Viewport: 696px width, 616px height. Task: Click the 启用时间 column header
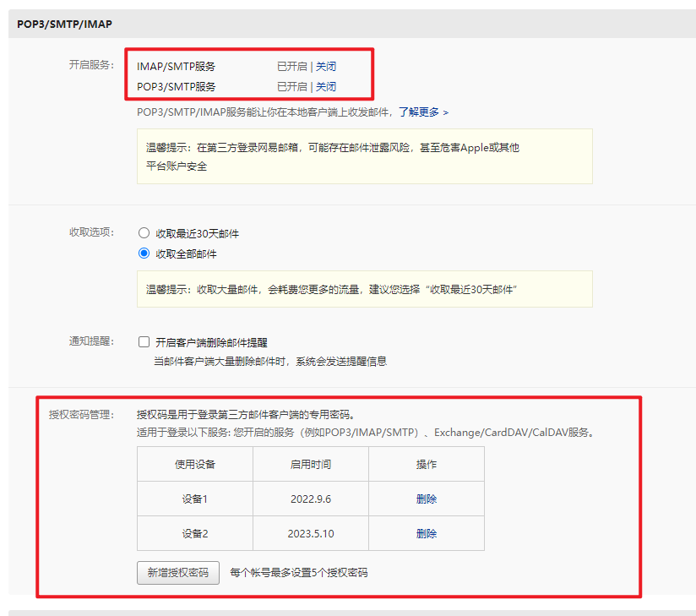pyautogui.click(x=311, y=465)
